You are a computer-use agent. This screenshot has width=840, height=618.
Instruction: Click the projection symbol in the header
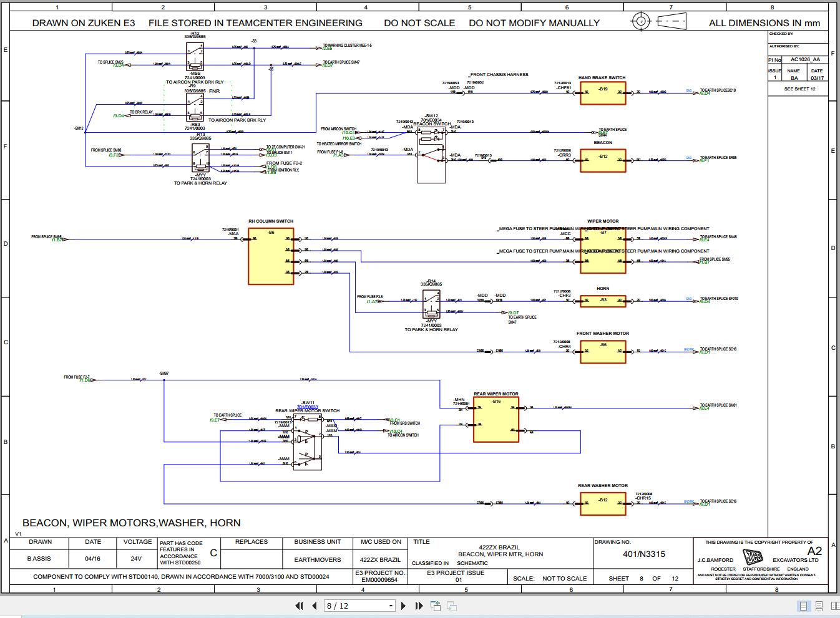tap(658, 21)
